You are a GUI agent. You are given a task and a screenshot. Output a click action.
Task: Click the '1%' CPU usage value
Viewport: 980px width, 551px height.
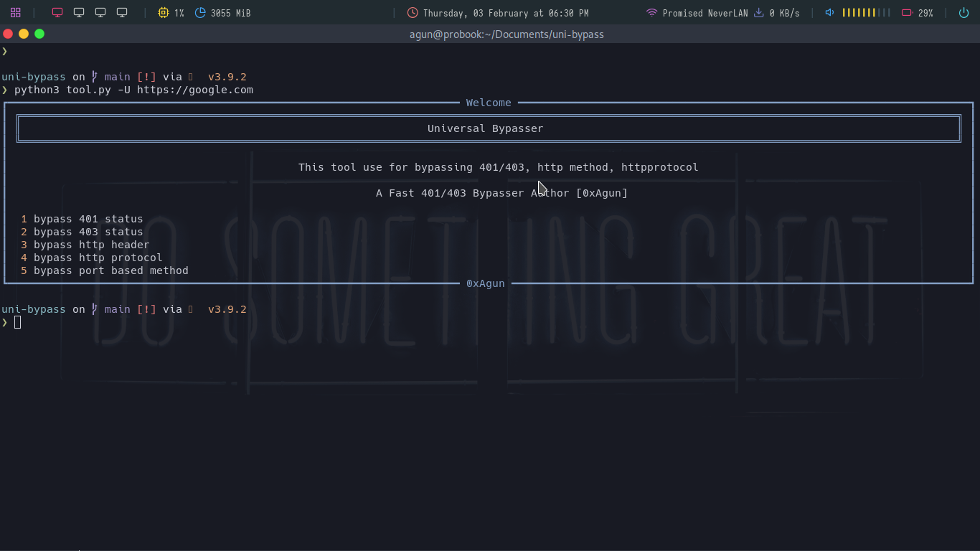tap(179, 13)
